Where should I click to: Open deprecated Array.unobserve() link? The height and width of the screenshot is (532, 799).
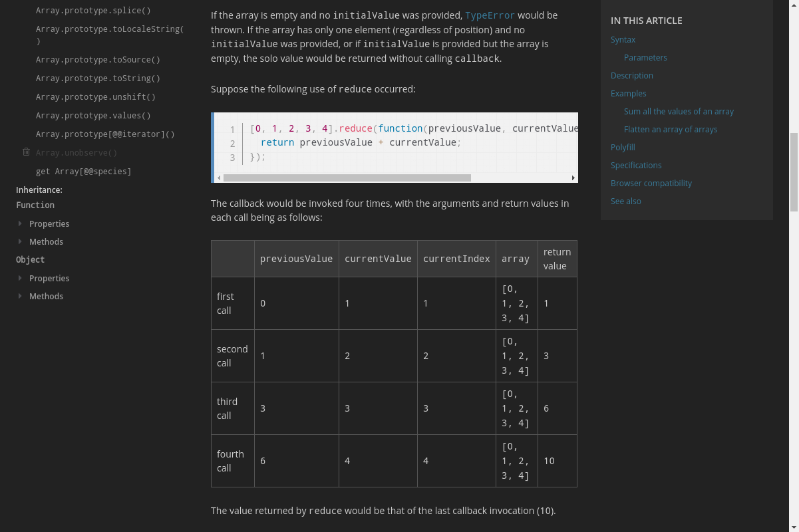tap(77, 153)
